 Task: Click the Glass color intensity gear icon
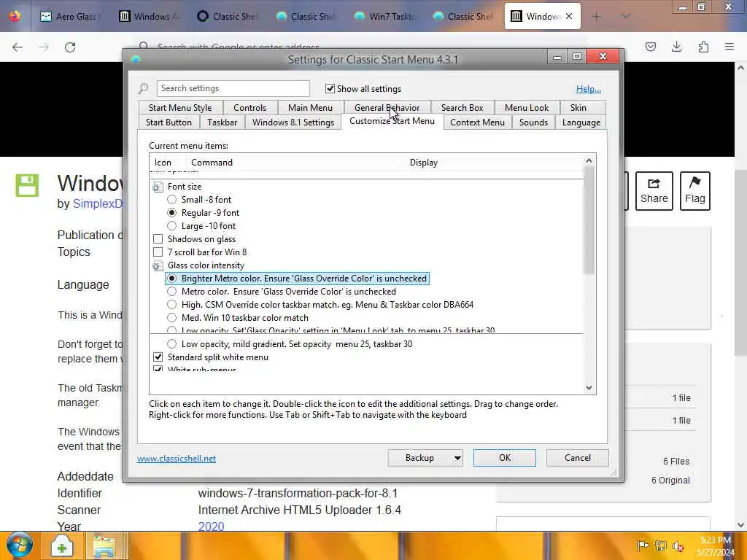tap(158, 265)
